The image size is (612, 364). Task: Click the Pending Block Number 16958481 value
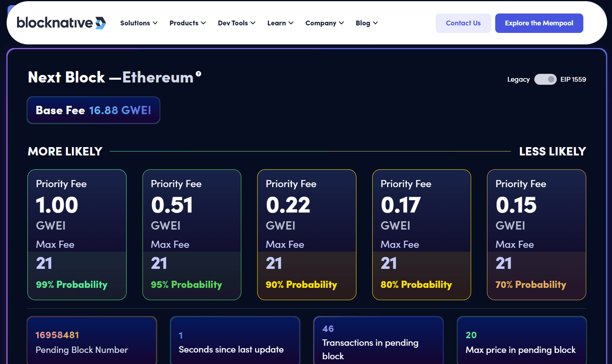tap(57, 335)
